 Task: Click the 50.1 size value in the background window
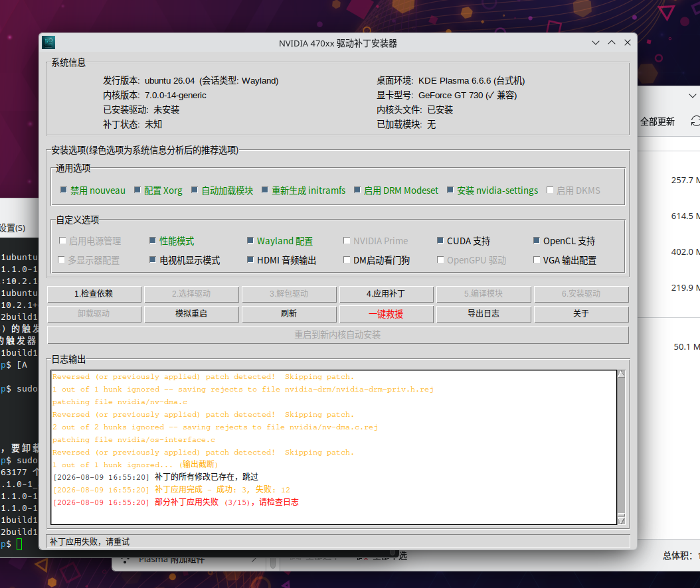(x=687, y=346)
